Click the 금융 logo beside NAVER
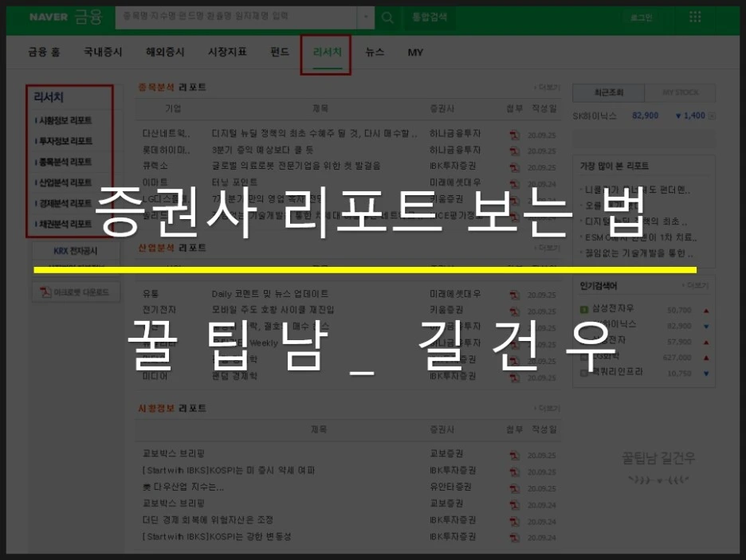Screen dimensions: 746x560 pos(88,17)
